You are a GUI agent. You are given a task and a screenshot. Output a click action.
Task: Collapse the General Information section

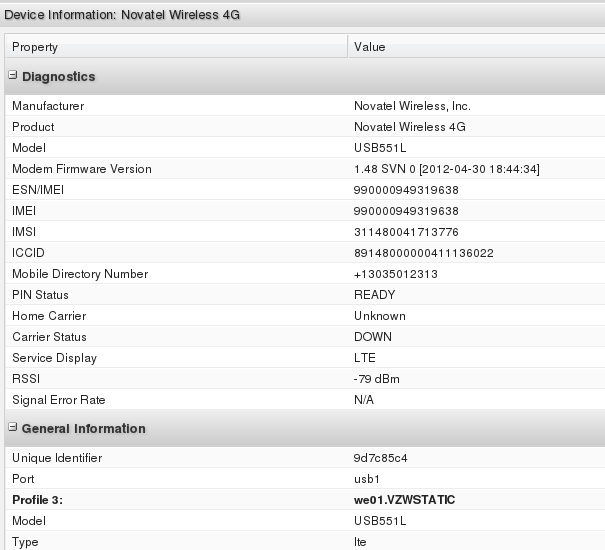coord(13,429)
